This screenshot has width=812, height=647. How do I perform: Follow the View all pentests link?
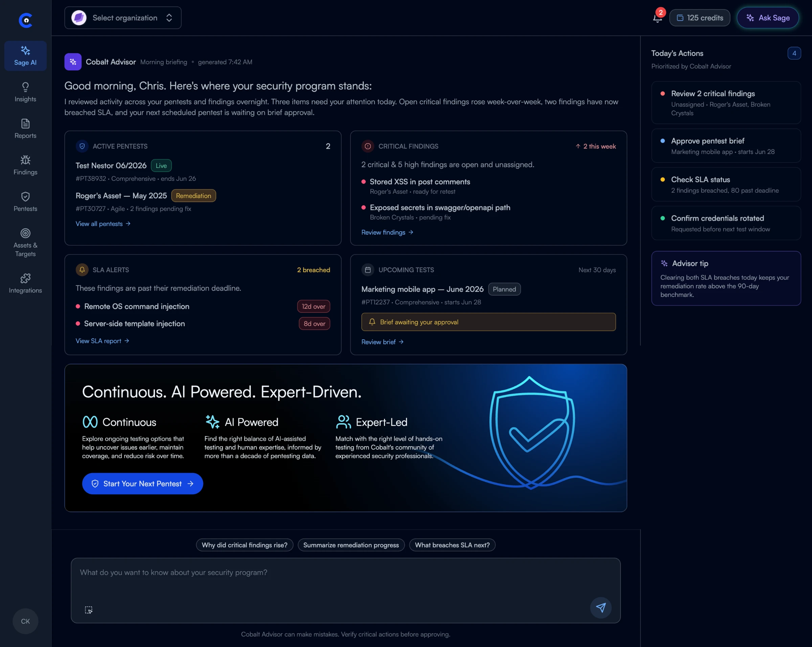point(103,223)
